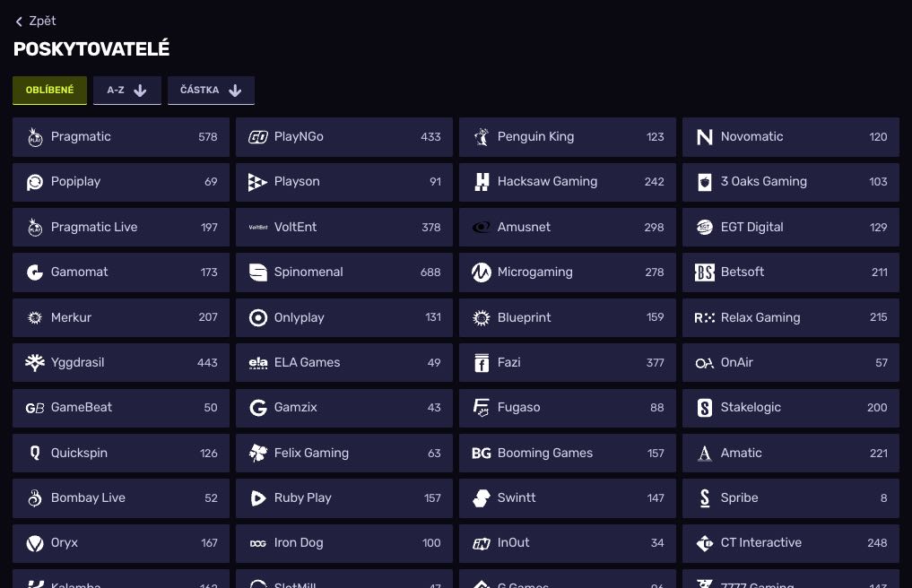Image resolution: width=912 pixels, height=588 pixels.
Task: Select the CT Interactive provider
Action: (790, 543)
